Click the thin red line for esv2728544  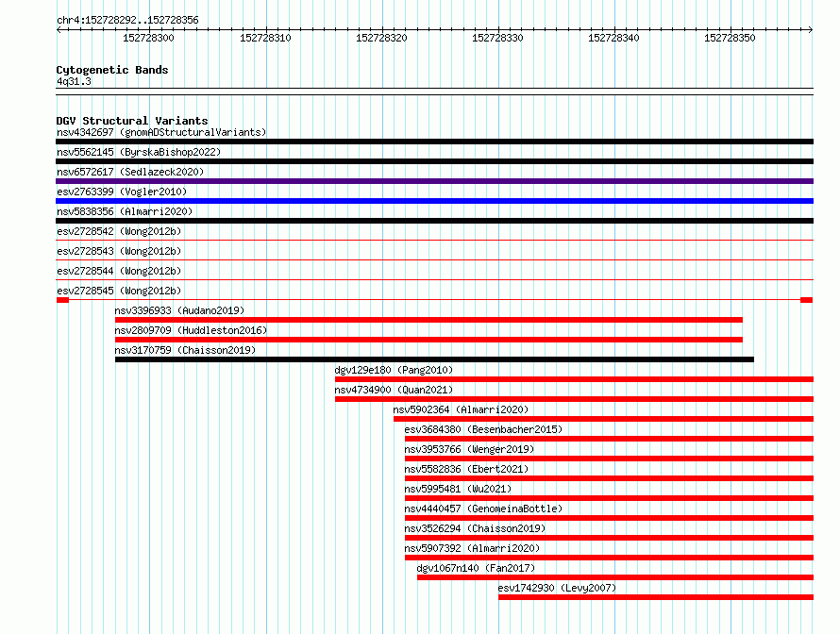click(434, 280)
